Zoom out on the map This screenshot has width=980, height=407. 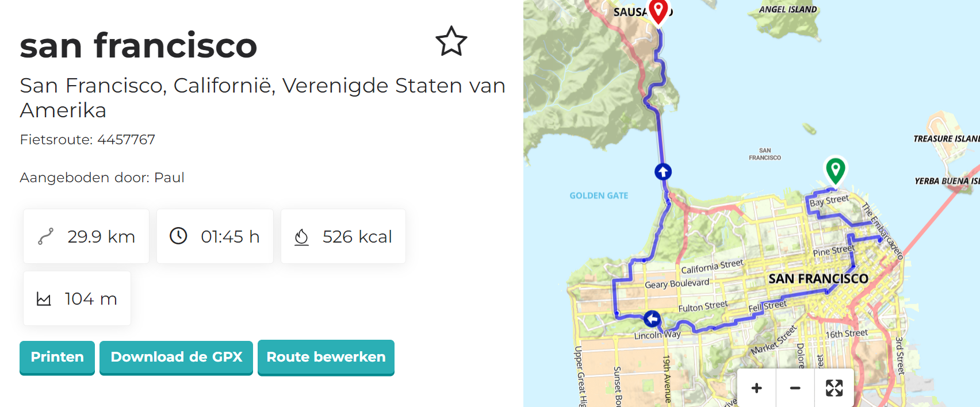coord(795,388)
